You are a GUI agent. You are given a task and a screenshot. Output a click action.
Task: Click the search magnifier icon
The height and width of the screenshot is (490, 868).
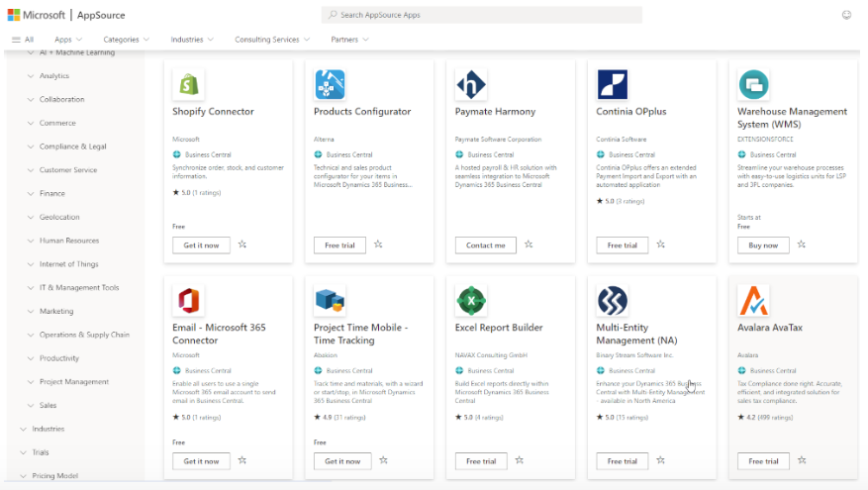pyautogui.click(x=333, y=15)
